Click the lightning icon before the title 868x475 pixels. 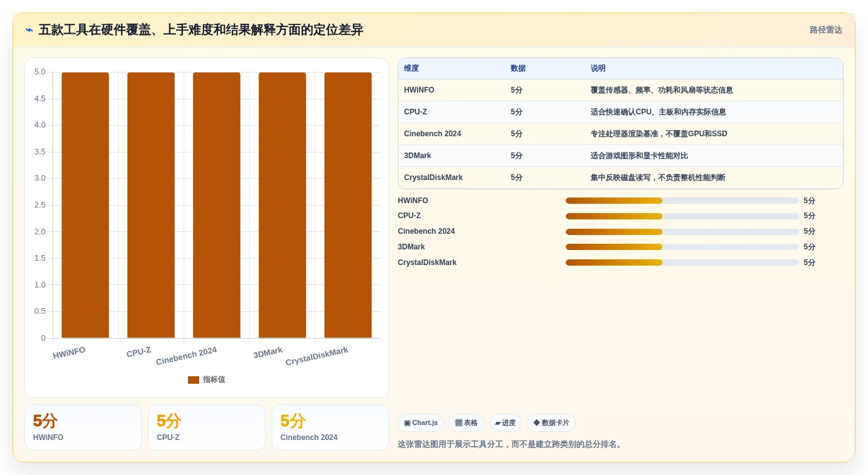pos(29,30)
